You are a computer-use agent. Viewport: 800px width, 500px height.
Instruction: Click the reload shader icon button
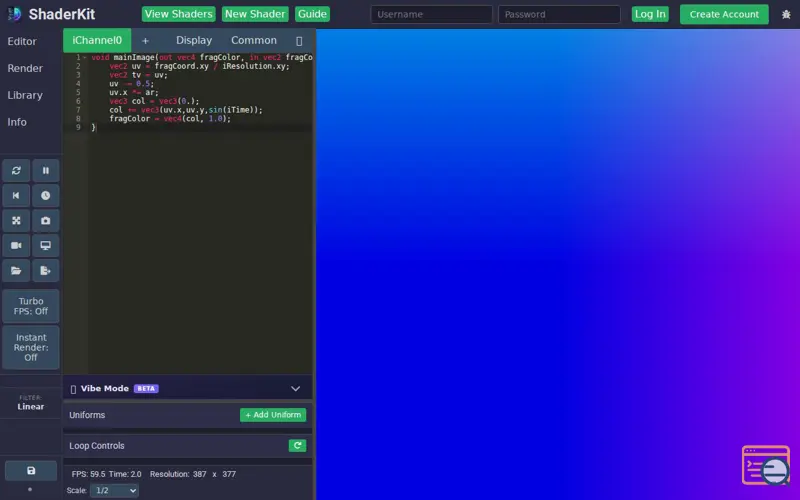(16, 170)
